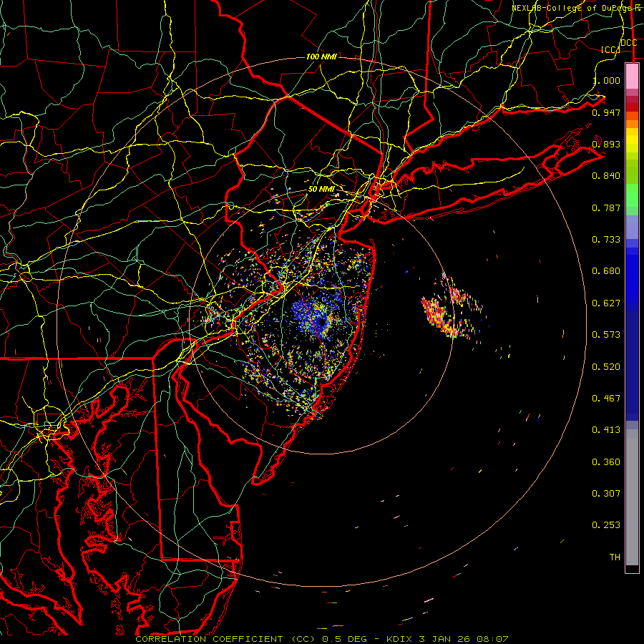Click the 100 NMI range ring label

click(321, 57)
